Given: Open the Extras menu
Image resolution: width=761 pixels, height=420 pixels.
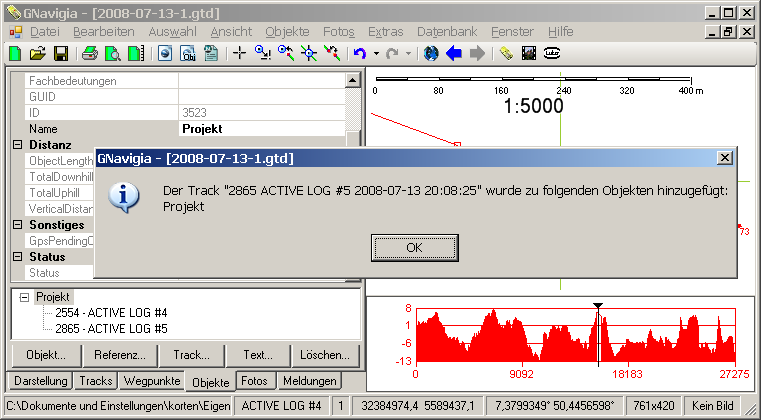Looking at the screenshot, I should coord(385,32).
